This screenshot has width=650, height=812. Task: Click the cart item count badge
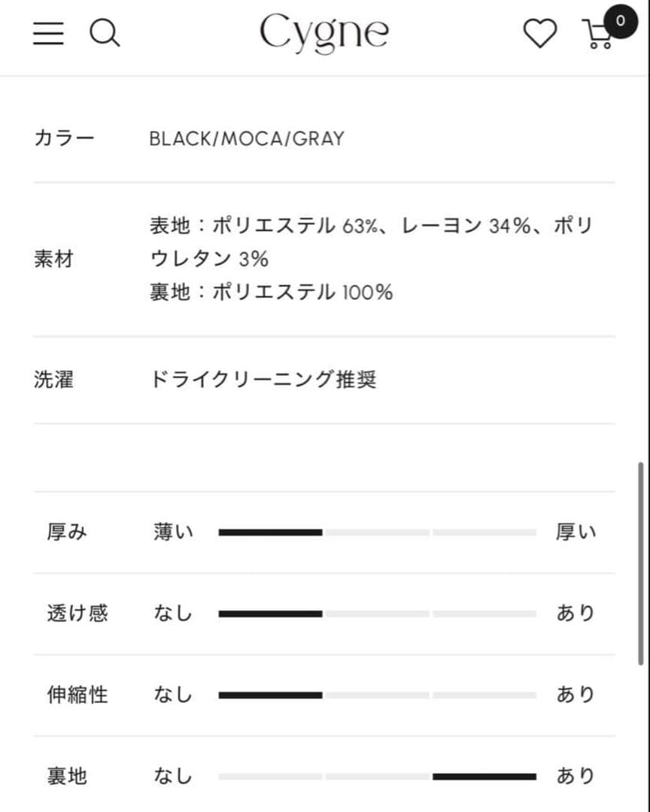(620, 20)
